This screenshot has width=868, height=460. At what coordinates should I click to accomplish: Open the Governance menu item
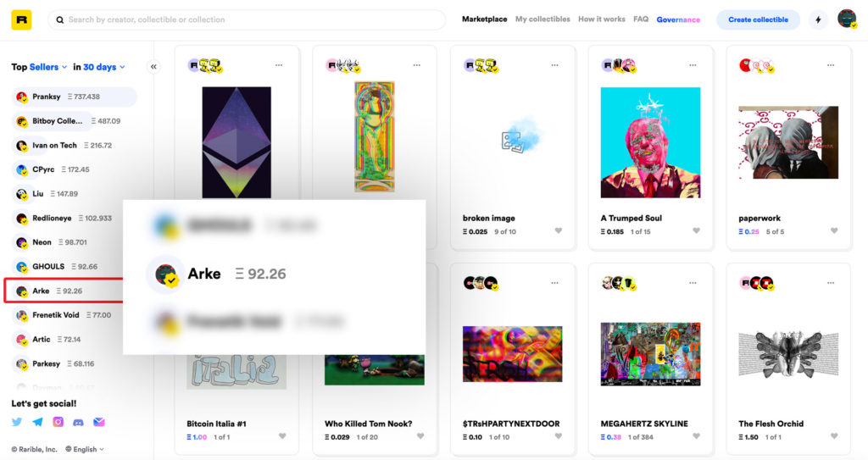[678, 19]
